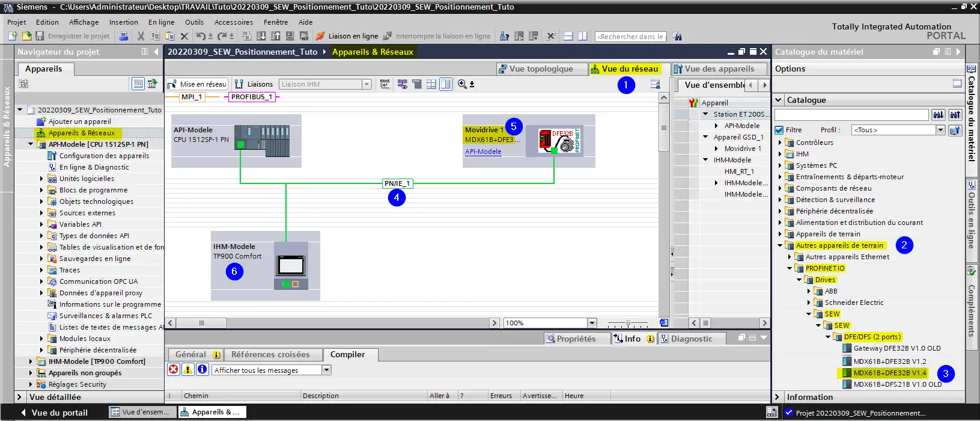Click the zoom magnifier icon in network toolbar

point(462,84)
